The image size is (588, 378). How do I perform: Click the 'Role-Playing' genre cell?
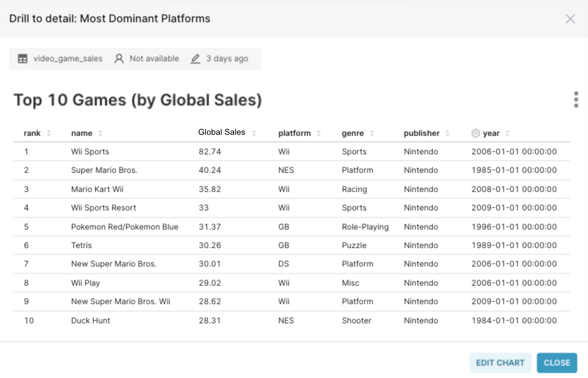(365, 227)
